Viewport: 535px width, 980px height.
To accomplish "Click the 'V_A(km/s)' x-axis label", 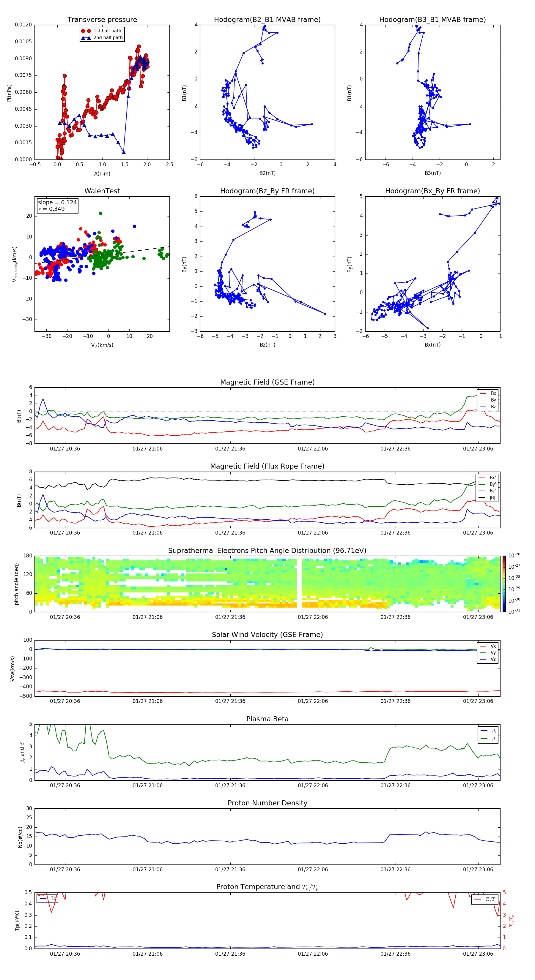I will click(x=102, y=345).
